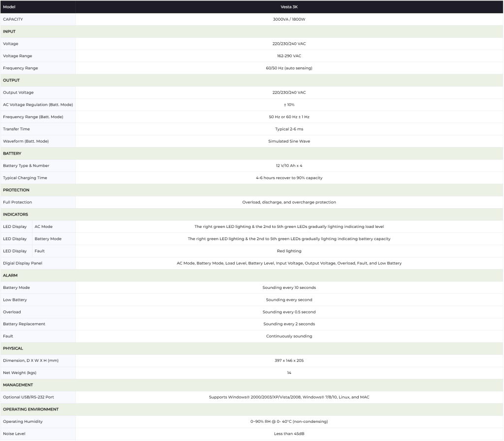Select the LED Display 'Fault' sub-label
The height and width of the screenshot is (441, 504).
click(x=39, y=252)
